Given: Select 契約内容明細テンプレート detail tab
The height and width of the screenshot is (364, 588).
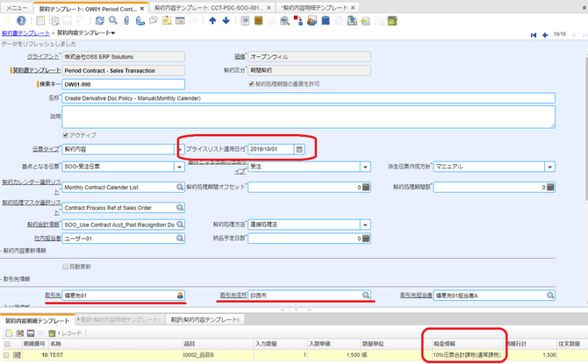Looking at the screenshot, I should click(x=38, y=321).
